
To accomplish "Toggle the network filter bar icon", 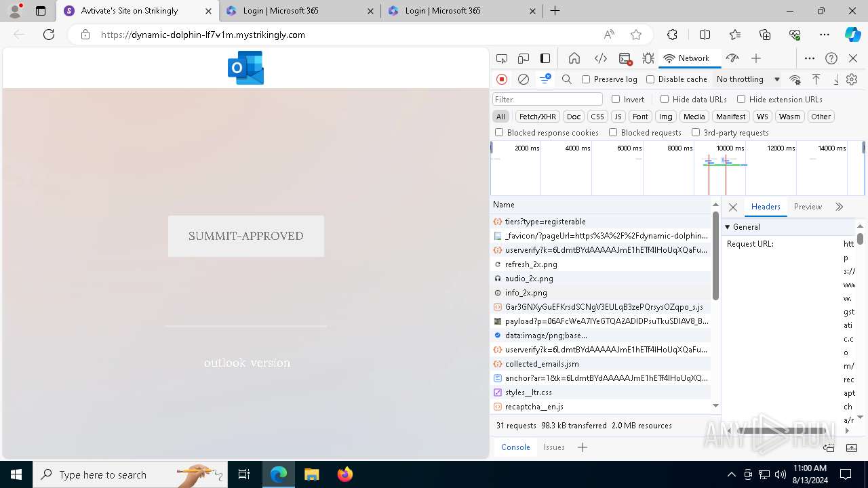I will coord(545,79).
